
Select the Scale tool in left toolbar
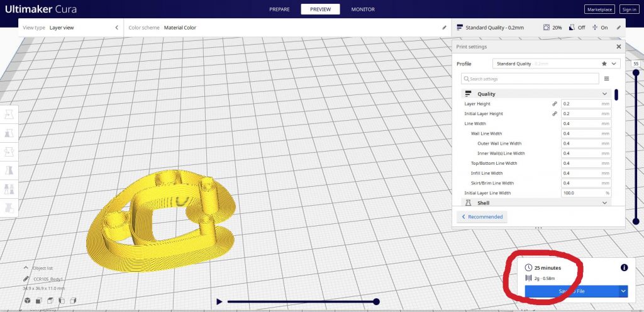pyautogui.click(x=9, y=133)
